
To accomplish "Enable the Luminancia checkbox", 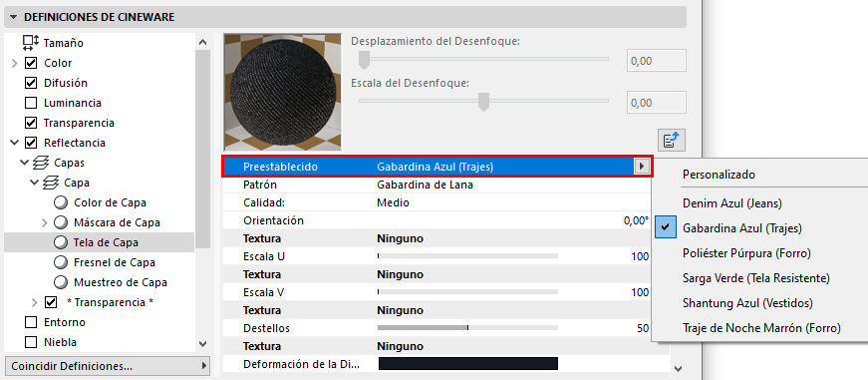I will [x=31, y=103].
